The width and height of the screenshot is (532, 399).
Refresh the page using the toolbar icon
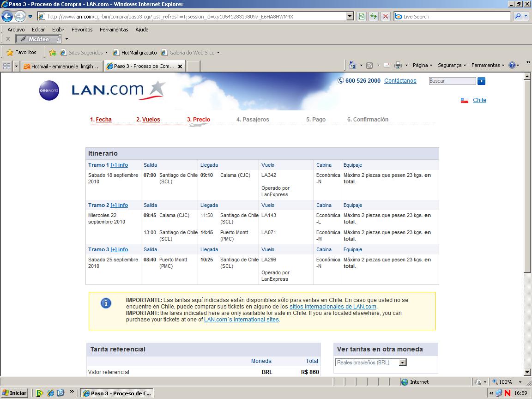(374, 16)
